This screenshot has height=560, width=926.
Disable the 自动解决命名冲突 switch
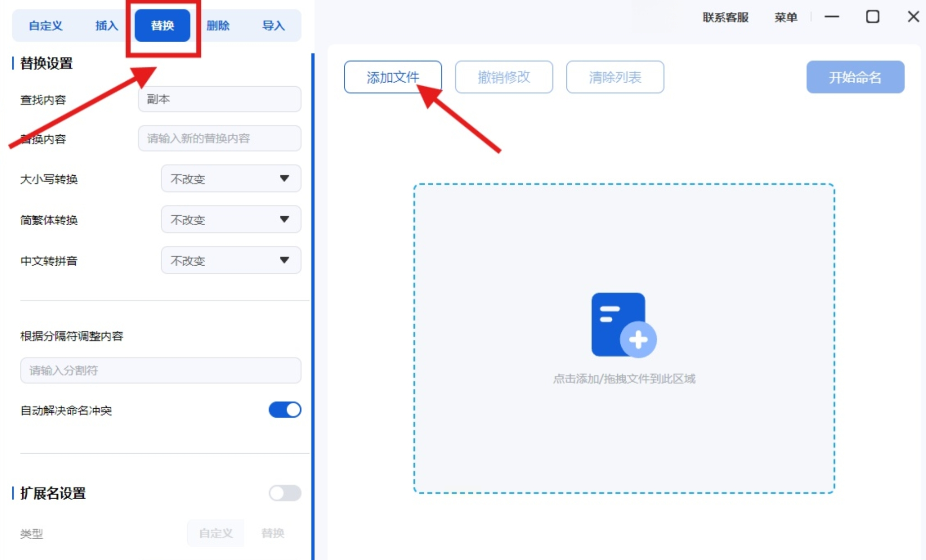(x=285, y=410)
